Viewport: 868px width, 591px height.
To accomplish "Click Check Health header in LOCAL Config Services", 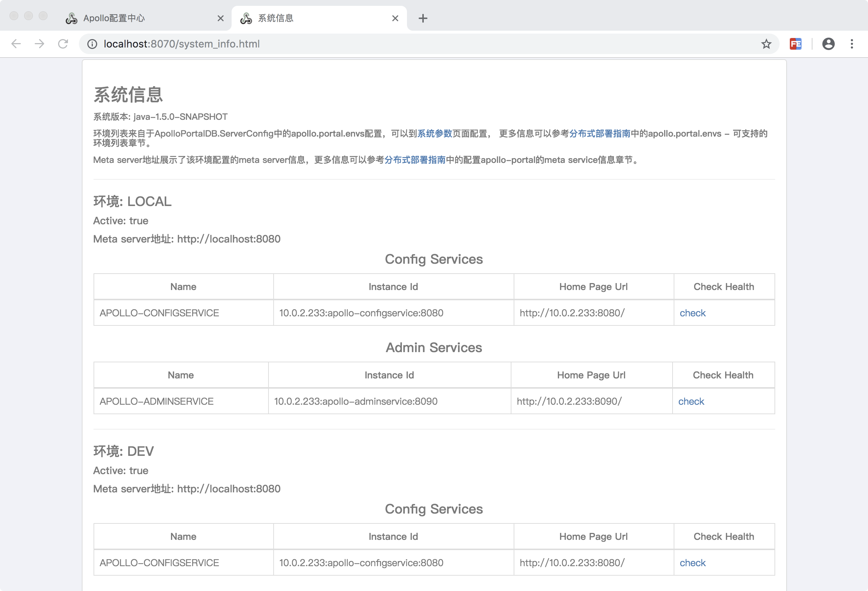I will 723,287.
